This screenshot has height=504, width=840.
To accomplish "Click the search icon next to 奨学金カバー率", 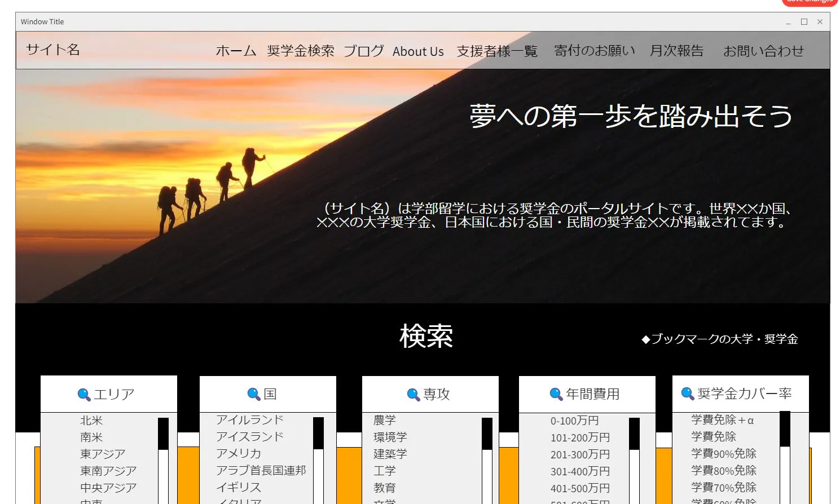I will click(688, 394).
